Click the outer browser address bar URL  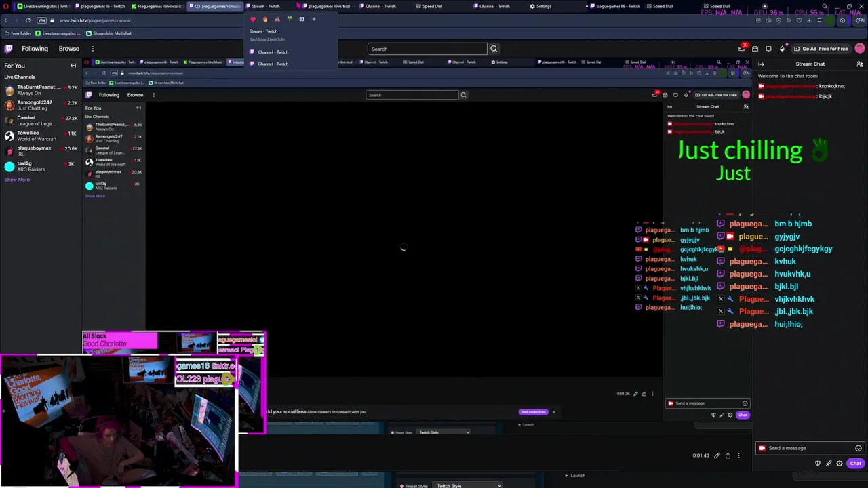click(x=95, y=20)
